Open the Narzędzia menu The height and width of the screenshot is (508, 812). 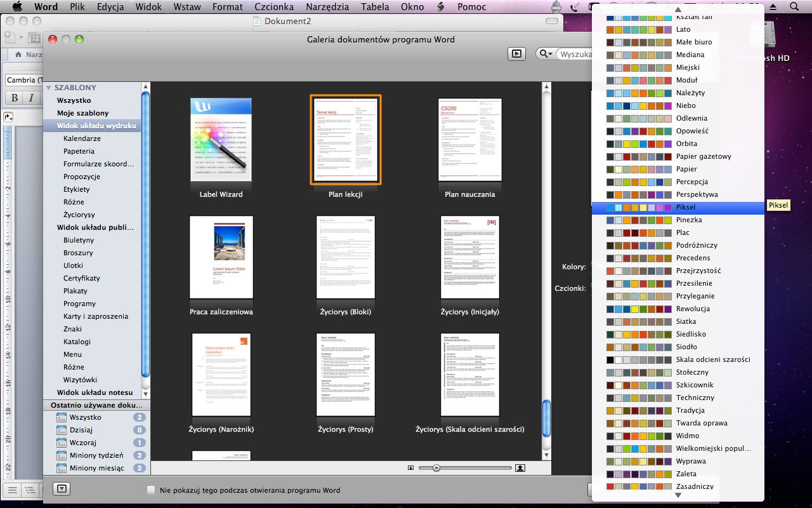click(327, 7)
